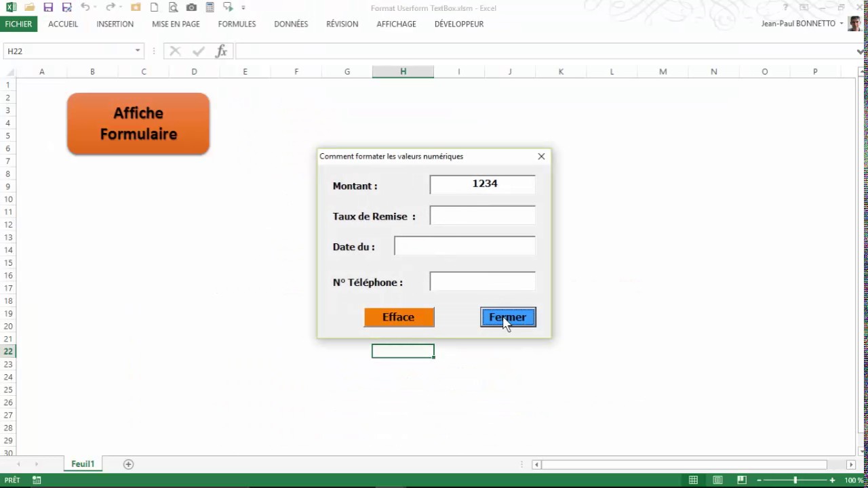The width and height of the screenshot is (868, 488).
Task: Switch to the ACCUEIL ribbon tab
Action: tap(63, 24)
